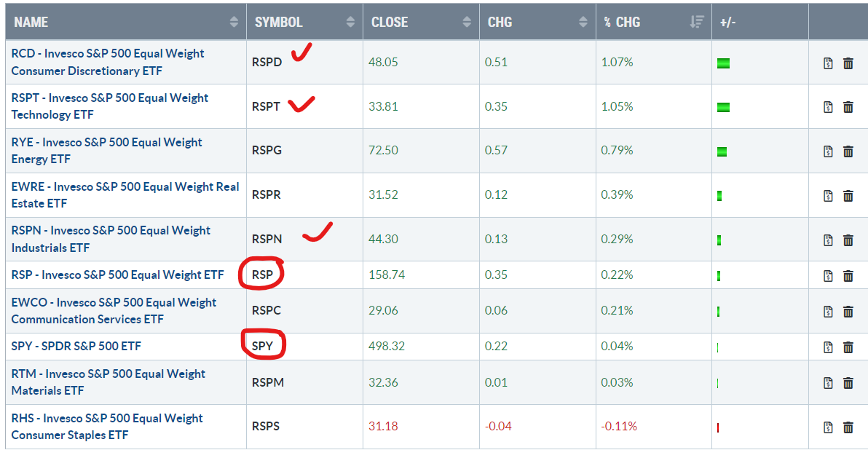Viewport: 868px width, 450px height.
Task: Delete the RSPD row with trash icon
Action: pyautogui.click(x=848, y=63)
